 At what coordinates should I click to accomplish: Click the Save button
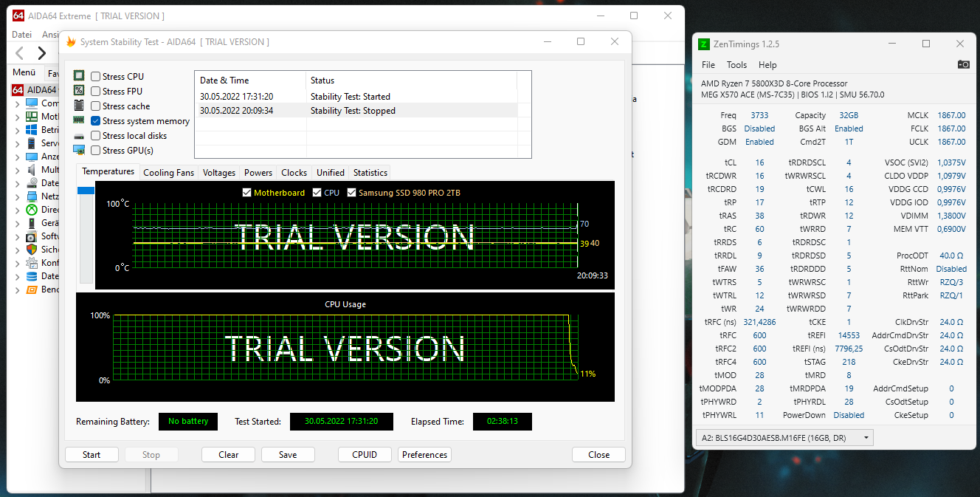click(288, 455)
